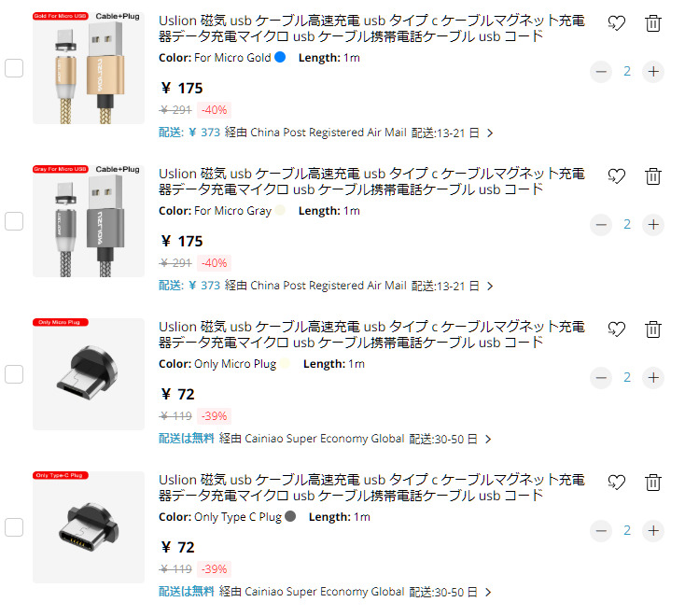685x616 pixels.
Task: Increase quantity of For Micro Gold cable
Action: click(653, 71)
